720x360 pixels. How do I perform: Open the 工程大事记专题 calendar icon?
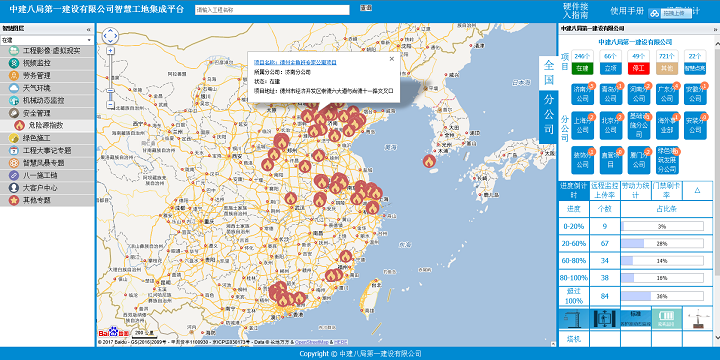pyautogui.click(x=13, y=151)
